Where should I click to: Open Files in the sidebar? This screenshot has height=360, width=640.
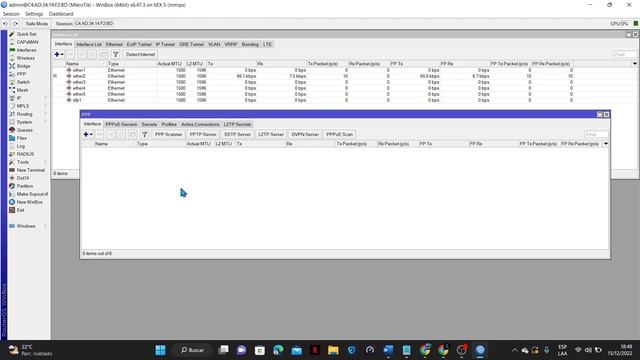point(22,138)
